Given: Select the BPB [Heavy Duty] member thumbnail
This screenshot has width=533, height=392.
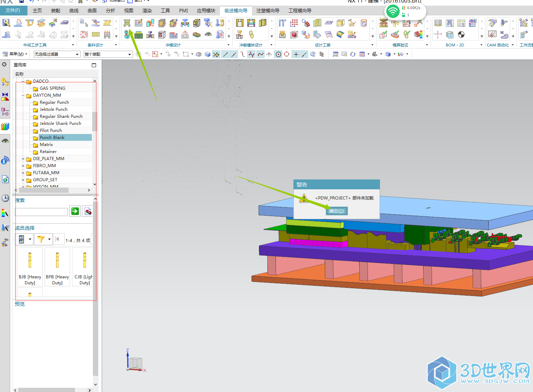Looking at the screenshot, I should 57,267.
